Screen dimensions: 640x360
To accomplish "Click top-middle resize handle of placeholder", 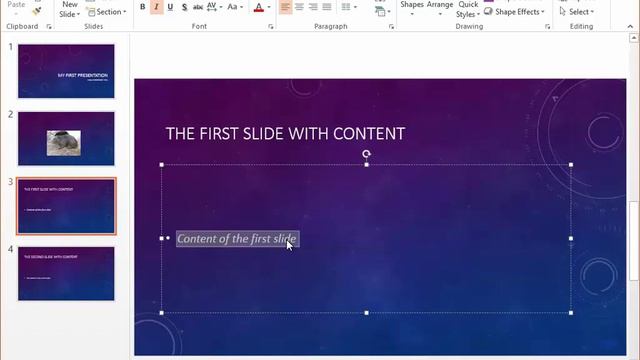I will 366,164.
